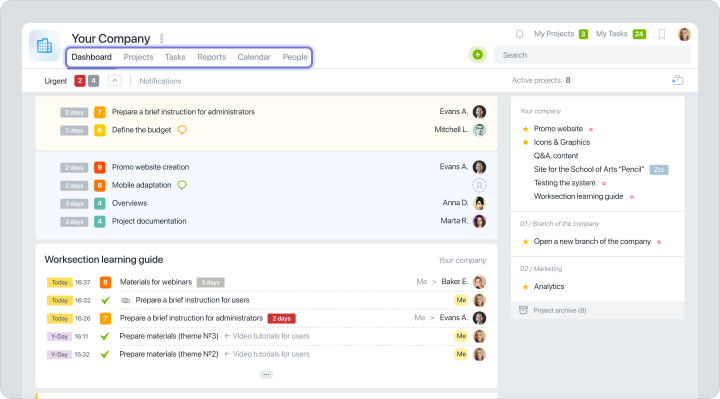The image size is (720, 399).
Task: Click unassigned user icon on Mobile adaptation
Action: click(479, 185)
